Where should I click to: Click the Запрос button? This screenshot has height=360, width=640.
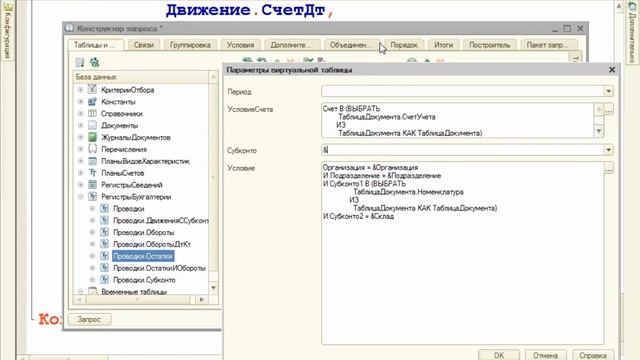click(x=89, y=319)
